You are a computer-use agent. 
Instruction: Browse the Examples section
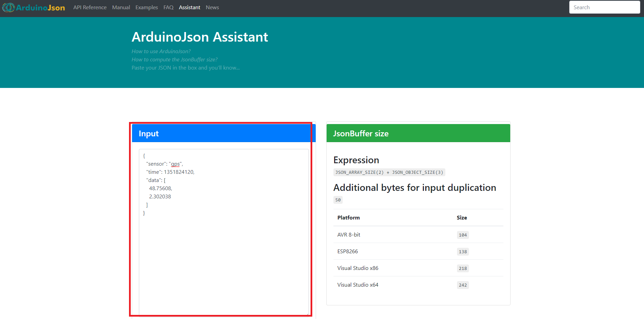click(x=146, y=7)
